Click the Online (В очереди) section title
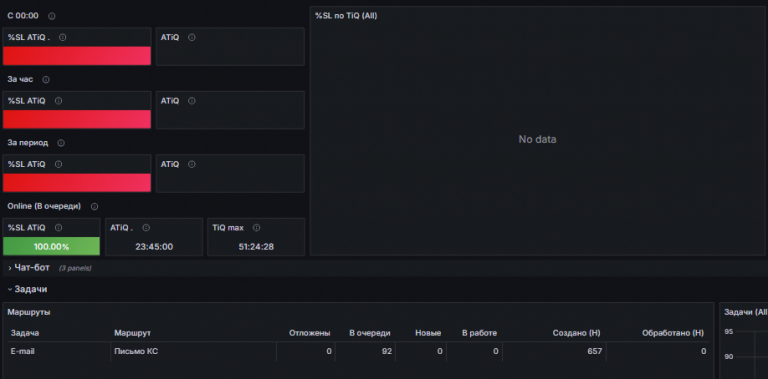The height and width of the screenshot is (379, 768). 44,206
